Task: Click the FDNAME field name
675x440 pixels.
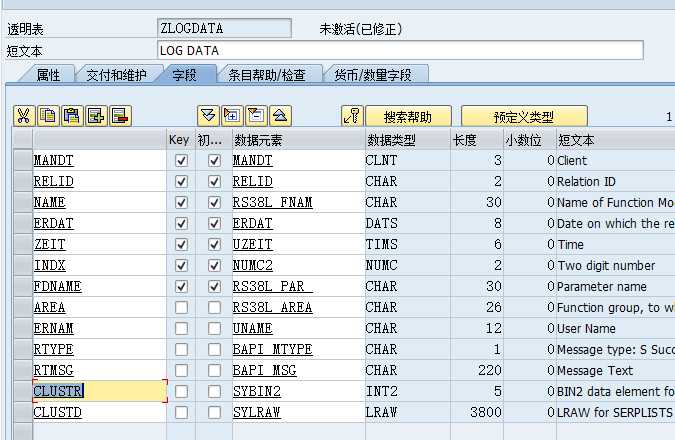Action: point(57,286)
